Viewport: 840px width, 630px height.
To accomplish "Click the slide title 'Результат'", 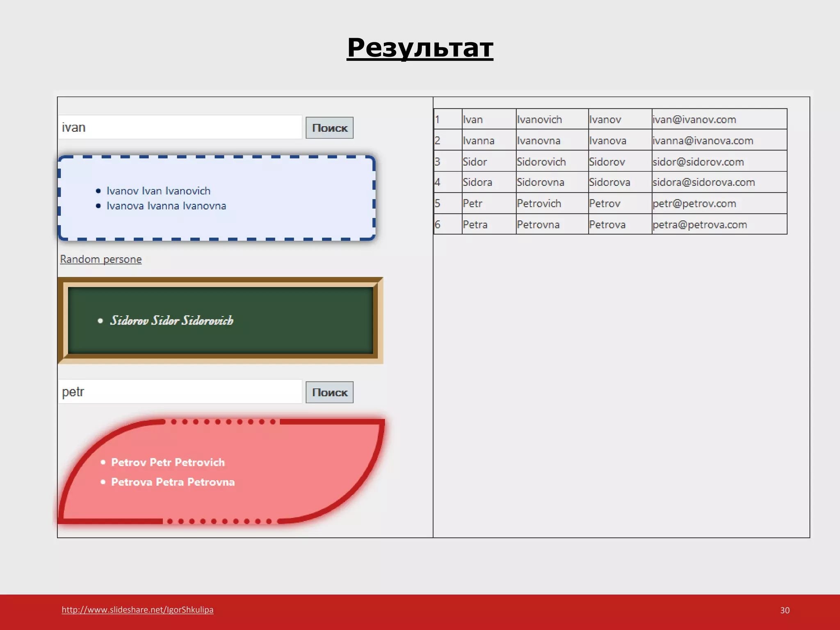I will tap(420, 48).
